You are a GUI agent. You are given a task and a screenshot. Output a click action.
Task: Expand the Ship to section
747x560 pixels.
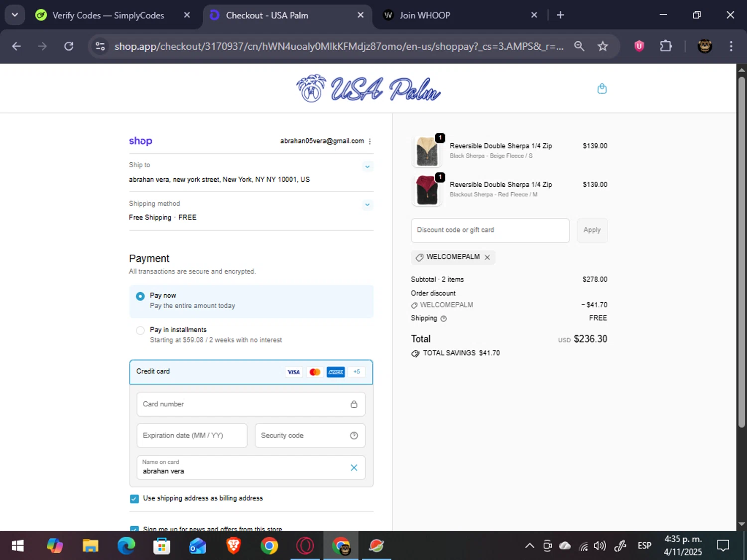coord(367,167)
